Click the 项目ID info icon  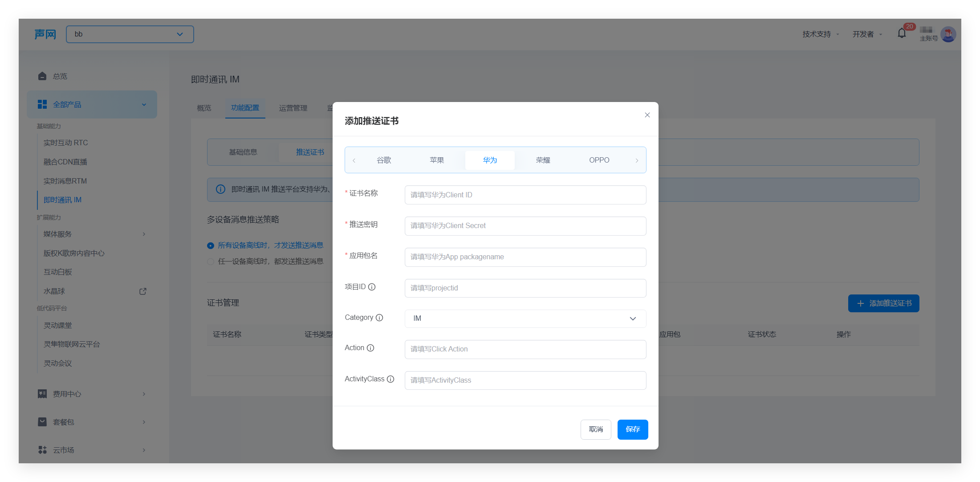pyautogui.click(x=372, y=287)
